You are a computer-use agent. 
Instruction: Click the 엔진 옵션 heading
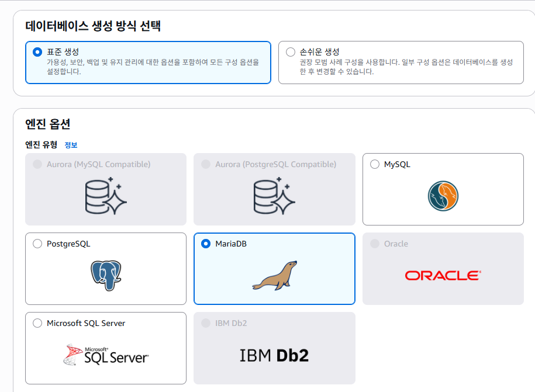pos(48,124)
